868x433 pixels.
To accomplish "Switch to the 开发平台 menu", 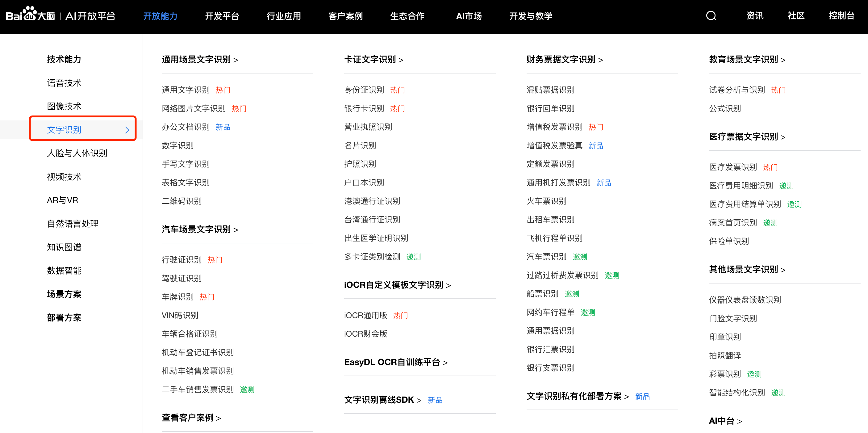I will click(x=222, y=16).
